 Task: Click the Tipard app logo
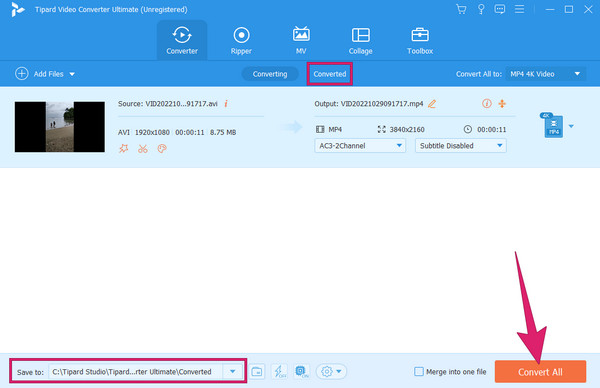point(17,9)
